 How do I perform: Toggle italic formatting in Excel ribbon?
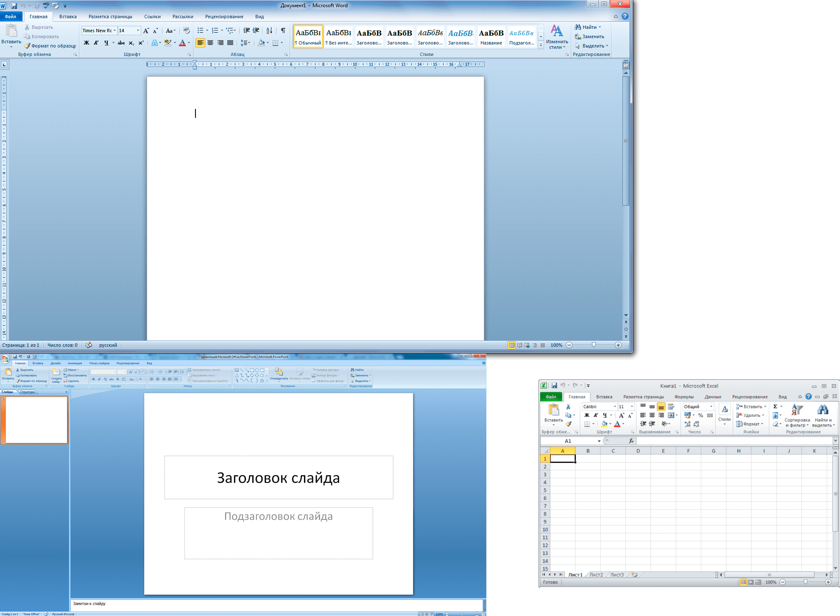(596, 415)
